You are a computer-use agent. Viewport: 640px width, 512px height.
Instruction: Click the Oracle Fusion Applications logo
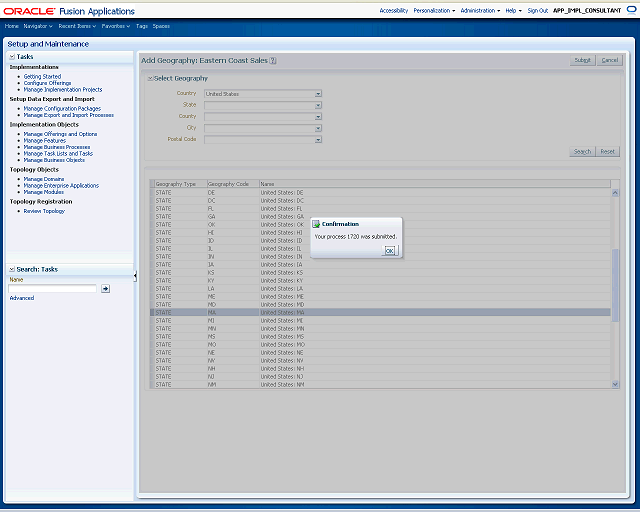pos(69,11)
